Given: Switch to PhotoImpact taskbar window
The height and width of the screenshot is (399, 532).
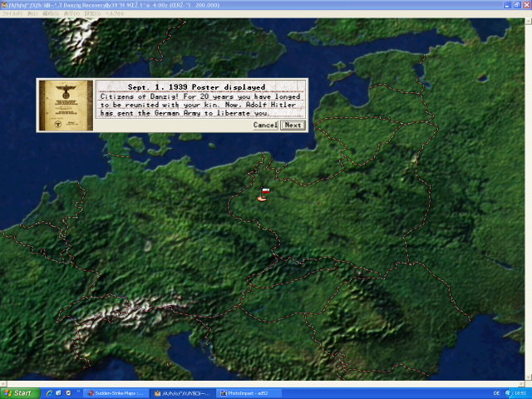Looking at the screenshot, I should point(249,393).
